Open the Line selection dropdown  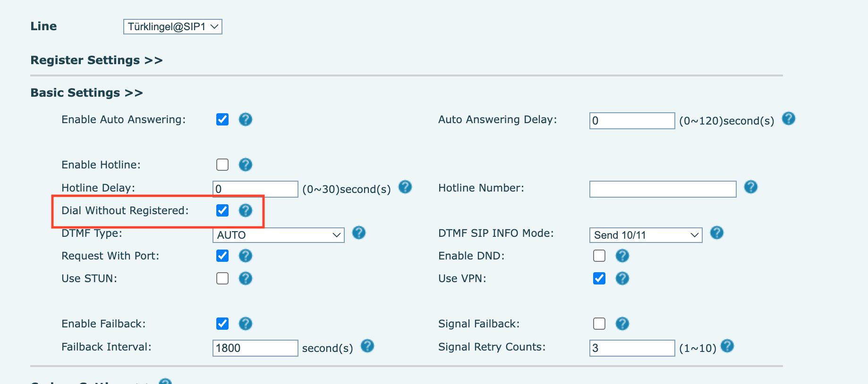[172, 27]
